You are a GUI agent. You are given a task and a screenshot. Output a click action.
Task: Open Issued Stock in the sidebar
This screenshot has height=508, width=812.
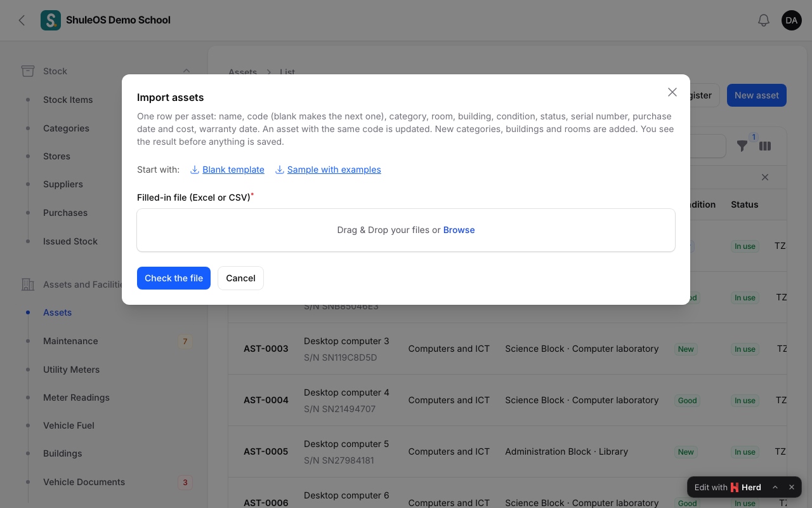tap(70, 241)
